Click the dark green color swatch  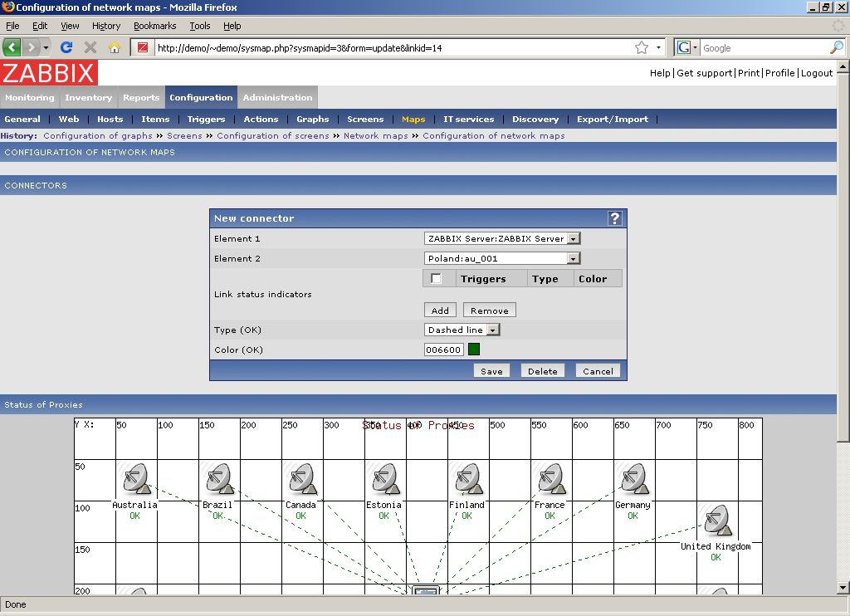pyautogui.click(x=474, y=350)
